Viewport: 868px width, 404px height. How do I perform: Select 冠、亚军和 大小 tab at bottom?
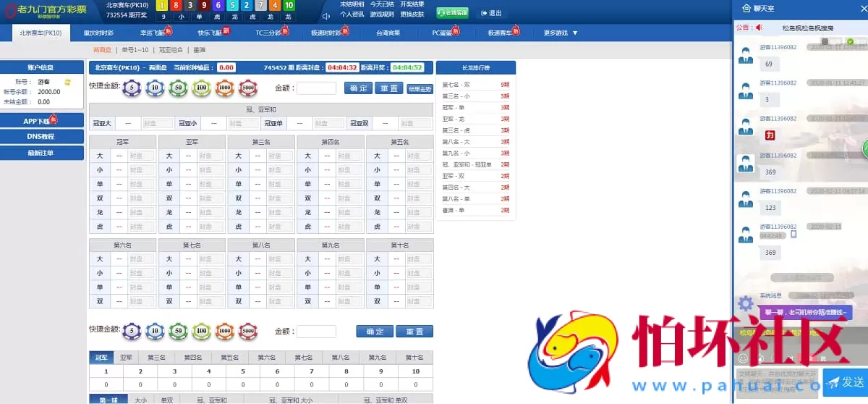point(291,400)
